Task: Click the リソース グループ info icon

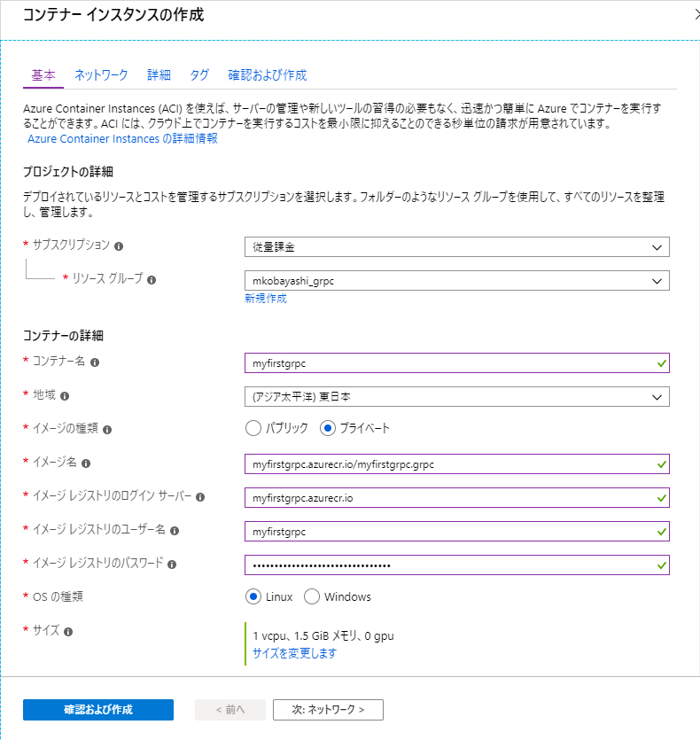Action: point(150,281)
